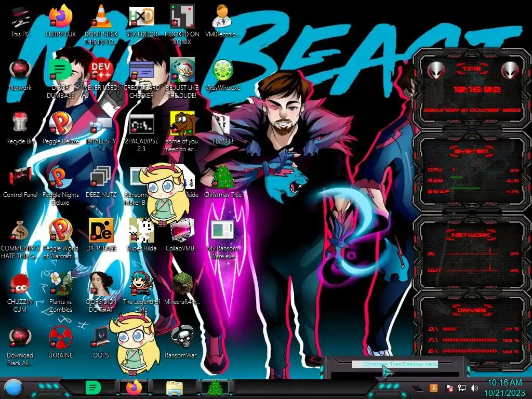This screenshot has height=399, width=532.
Task: Open the portrait OOPS DID I DO THAT shortcut
Action: coord(101,292)
